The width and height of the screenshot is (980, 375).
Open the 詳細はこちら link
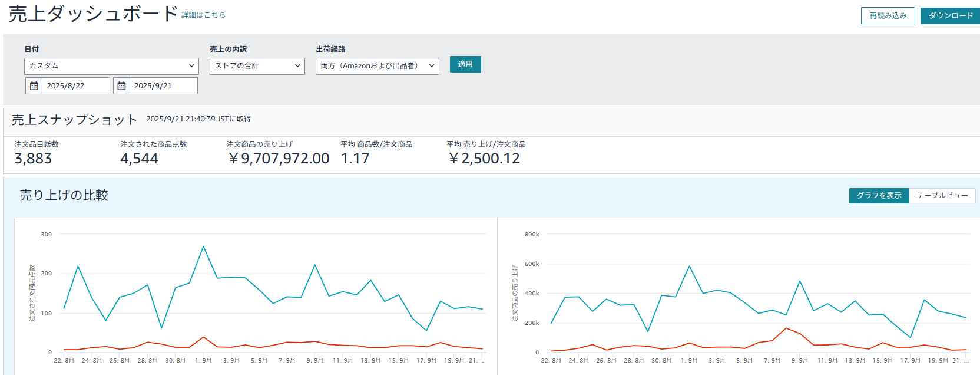point(203,15)
